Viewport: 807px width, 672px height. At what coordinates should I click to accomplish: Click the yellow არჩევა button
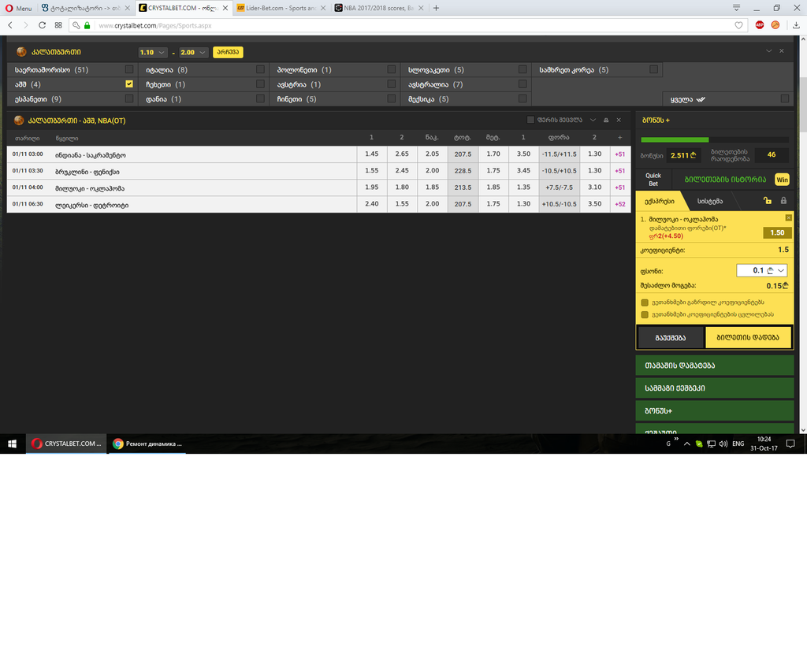tap(228, 53)
